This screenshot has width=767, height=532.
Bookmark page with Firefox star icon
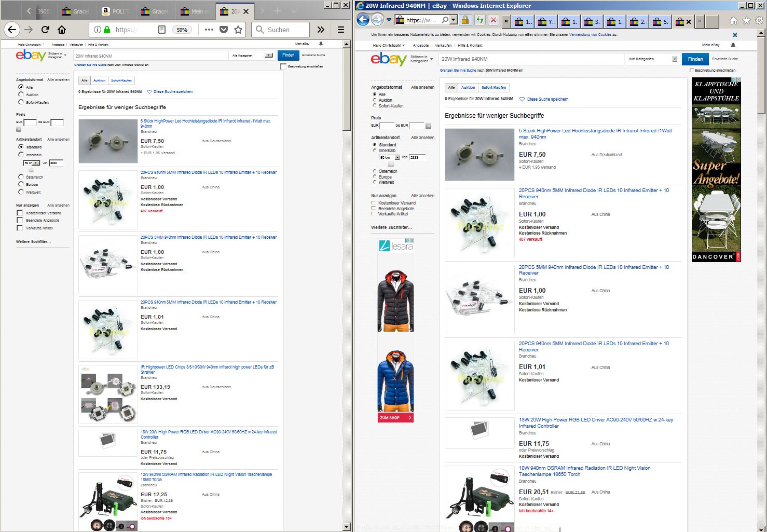[x=238, y=30]
